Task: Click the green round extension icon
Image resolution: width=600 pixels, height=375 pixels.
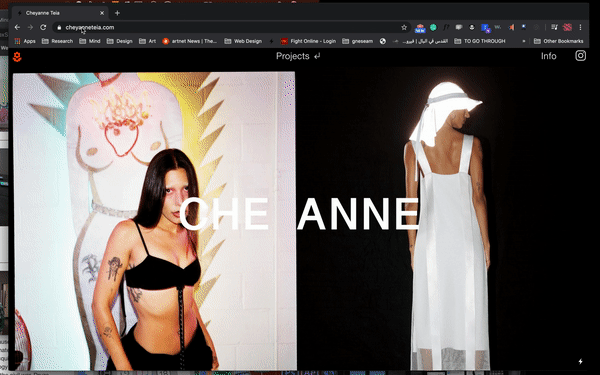Action: (x=433, y=27)
